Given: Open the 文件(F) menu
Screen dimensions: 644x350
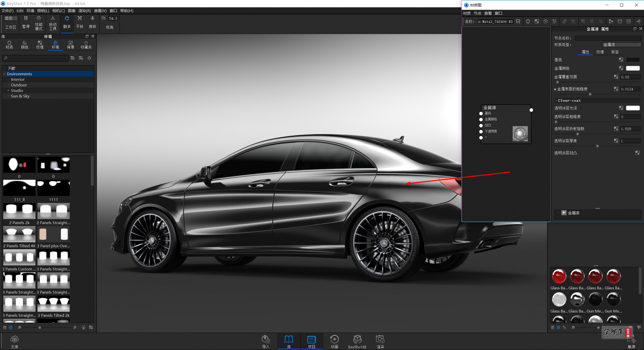Looking at the screenshot, I should [x=7, y=11].
